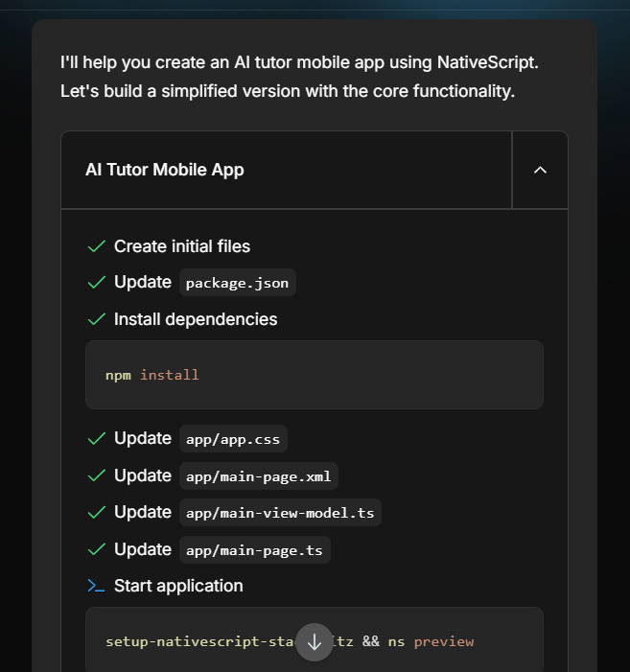This screenshot has height=672, width=630.
Task: Click the scroll-to-bottom arrow button
Action: pos(315,642)
